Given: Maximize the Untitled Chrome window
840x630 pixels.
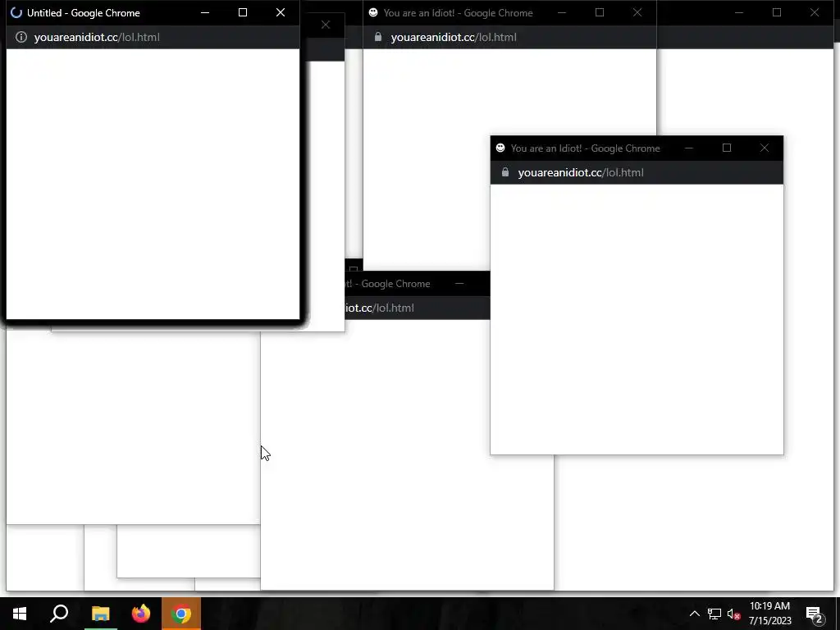Looking at the screenshot, I should [243, 12].
